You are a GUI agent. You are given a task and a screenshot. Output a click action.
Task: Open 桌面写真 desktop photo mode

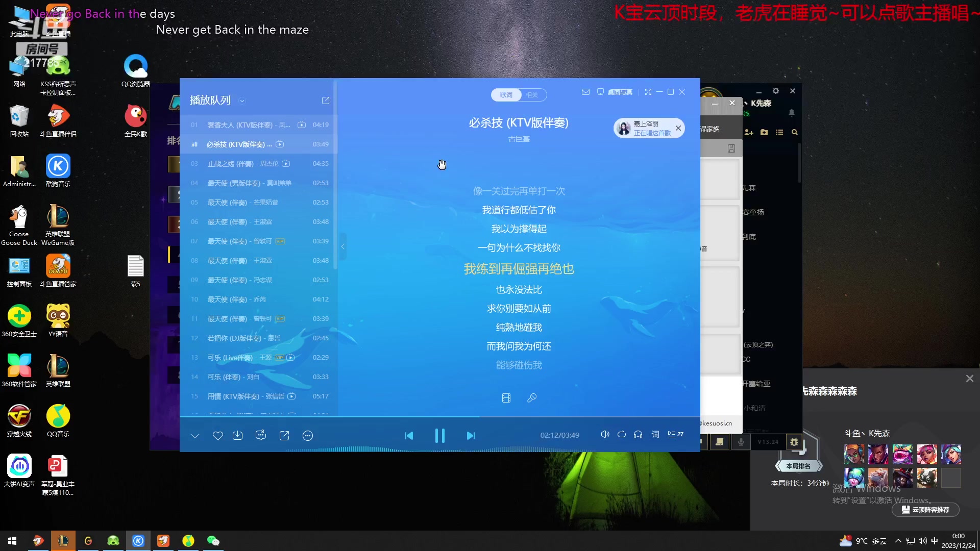tap(615, 92)
